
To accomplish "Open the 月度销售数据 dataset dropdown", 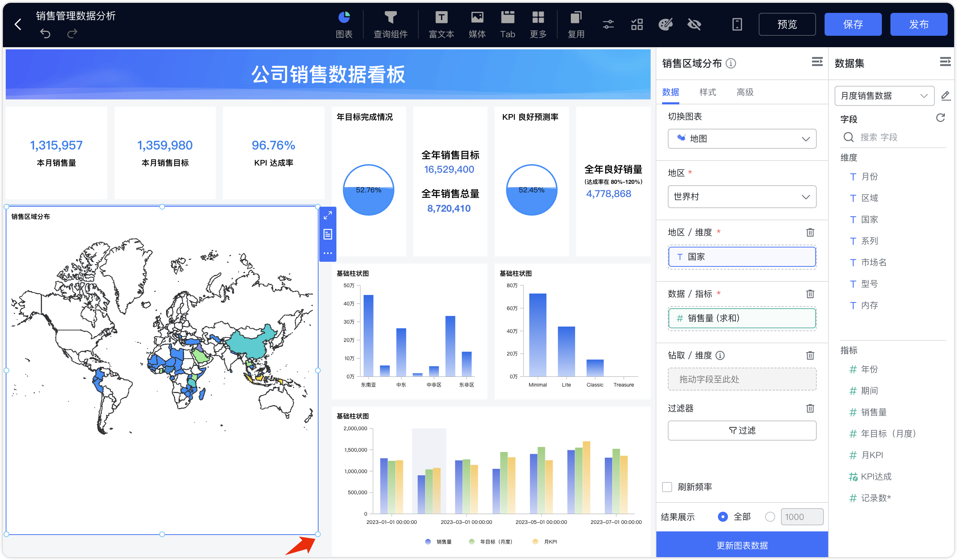I will click(x=884, y=95).
